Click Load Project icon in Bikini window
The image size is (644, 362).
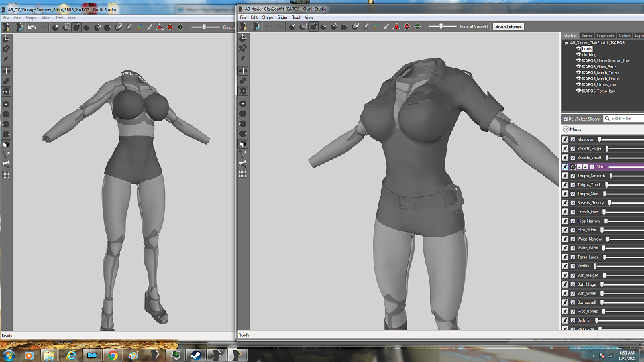(19, 27)
